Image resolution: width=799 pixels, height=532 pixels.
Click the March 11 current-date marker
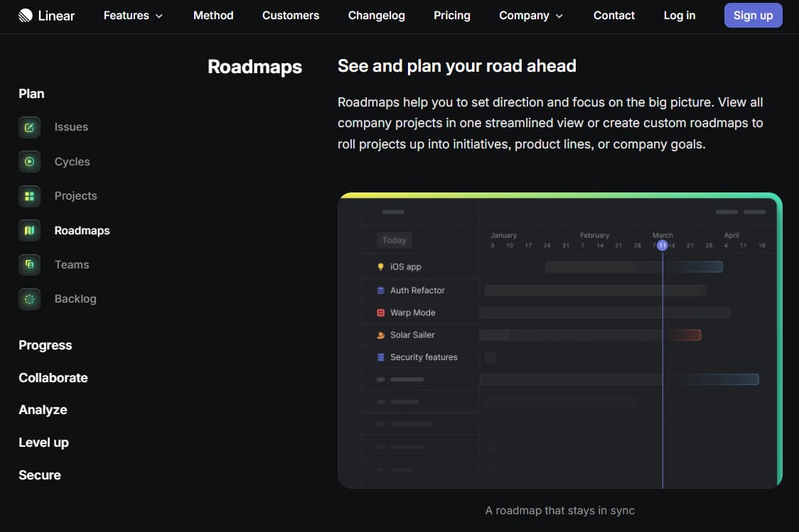pos(663,245)
